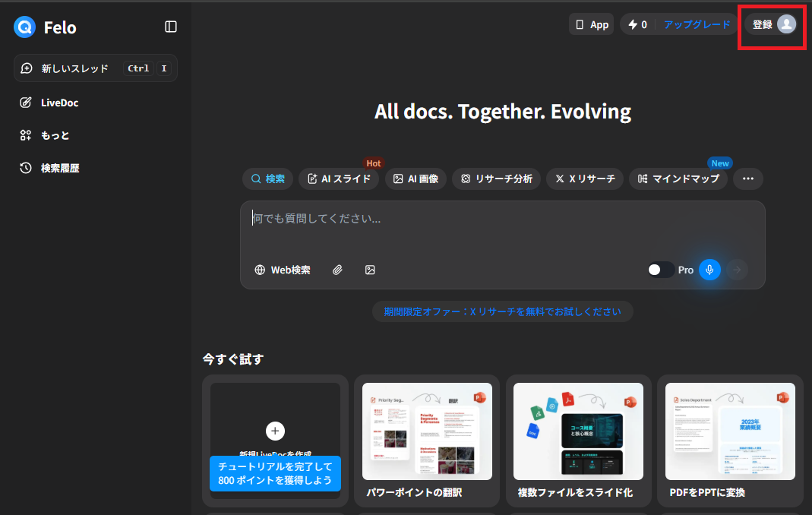
Task: Open the user avatar icon
Action: click(x=786, y=24)
